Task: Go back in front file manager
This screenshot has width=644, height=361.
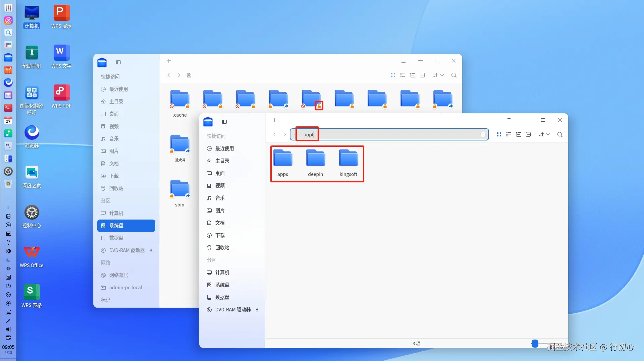Action: pyautogui.click(x=275, y=134)
